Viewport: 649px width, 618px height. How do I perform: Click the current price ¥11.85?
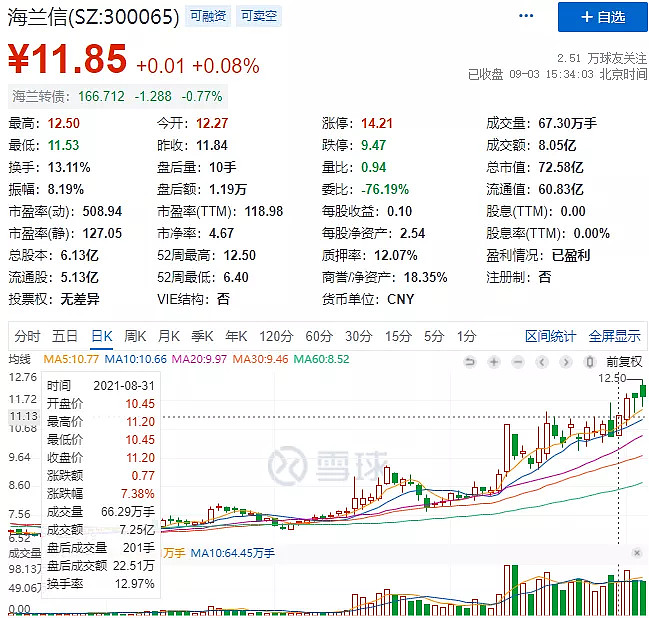[67, 59]
